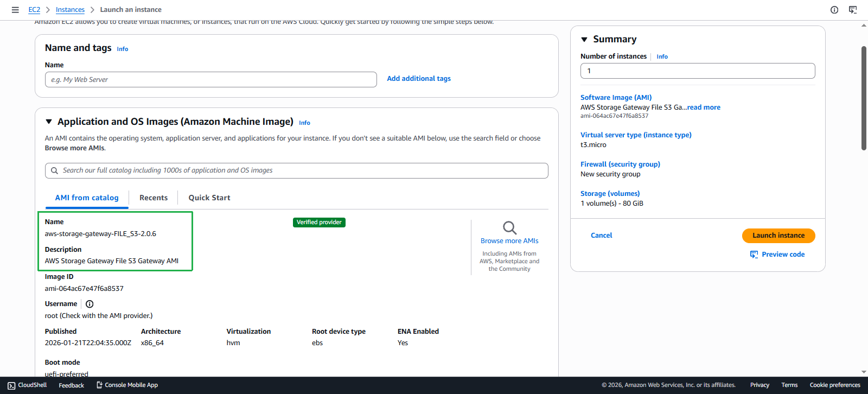Open Info link beside Amazon Machine Image heading
Screen dimensions: 868x394
(x=305, y=123)
